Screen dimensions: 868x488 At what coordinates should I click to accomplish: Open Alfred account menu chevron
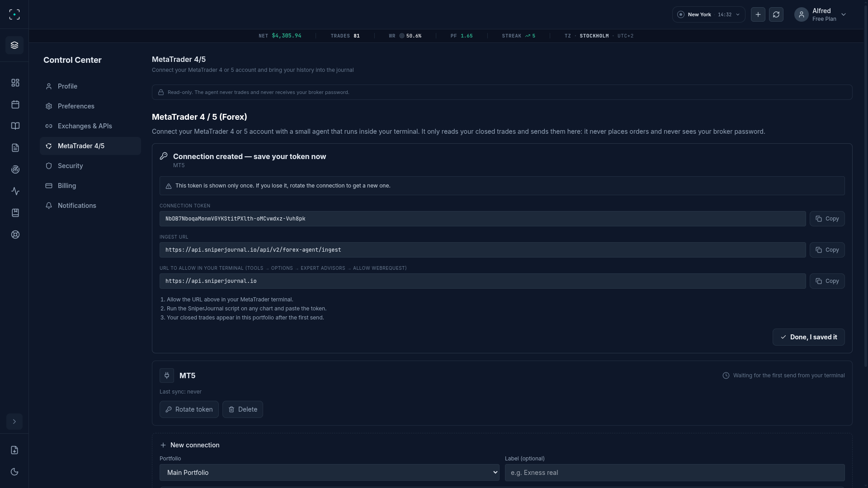(x=844, y=14)
